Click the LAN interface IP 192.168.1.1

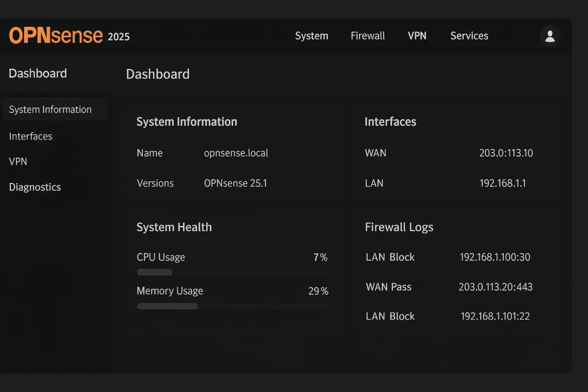pyautogui.click(x=502, y=184)
